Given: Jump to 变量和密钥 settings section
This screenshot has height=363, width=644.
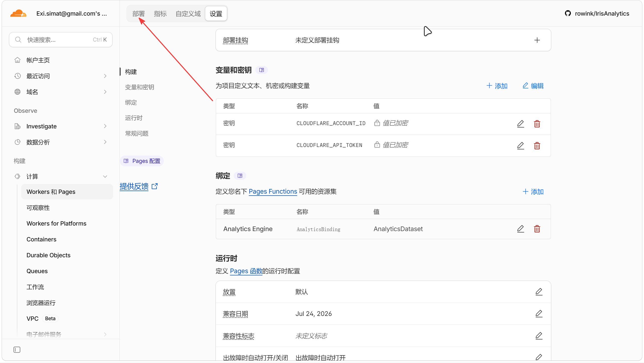Looking at the screenshot, I should coord(140,87).
